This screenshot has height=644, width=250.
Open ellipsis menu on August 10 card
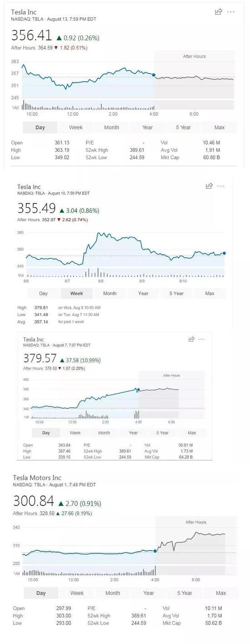221,186
